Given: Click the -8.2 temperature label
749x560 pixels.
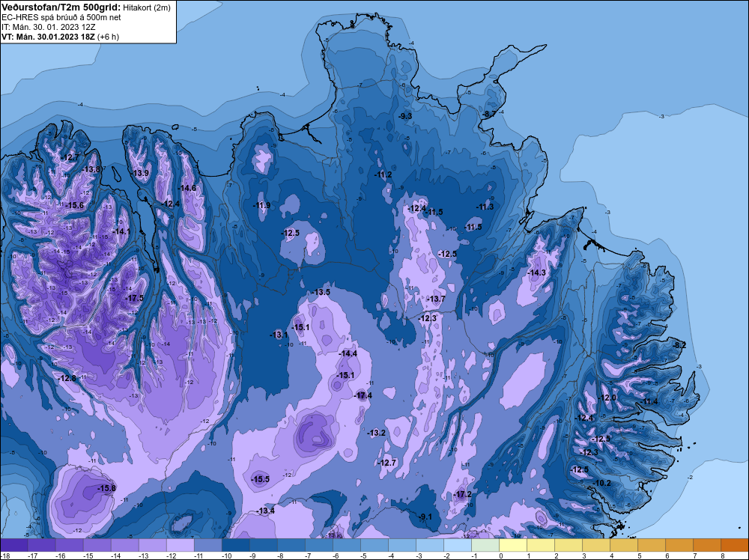Looking at the screenshot, I should click(679, 345).
